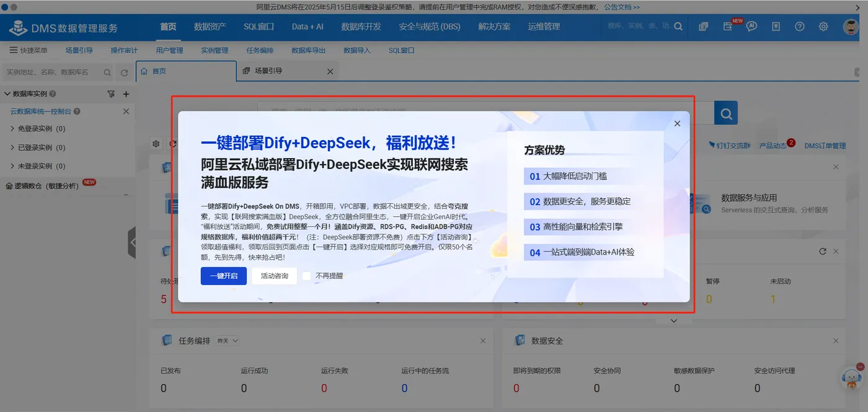Collapse the 数据库实例 section
Image resolution: width=868 pixels, height=412 pixels.
tap(7, 94)
